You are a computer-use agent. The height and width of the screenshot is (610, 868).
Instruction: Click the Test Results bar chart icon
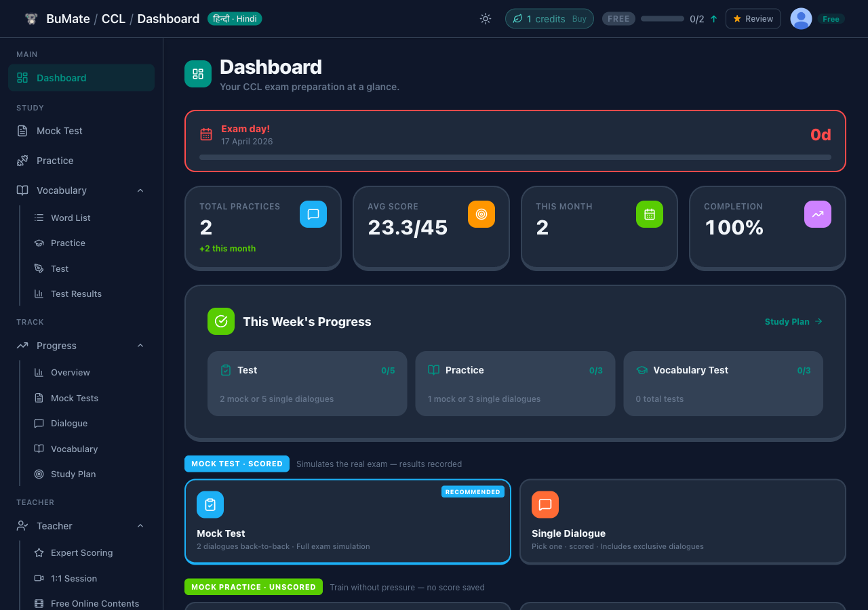coord(39,293)
